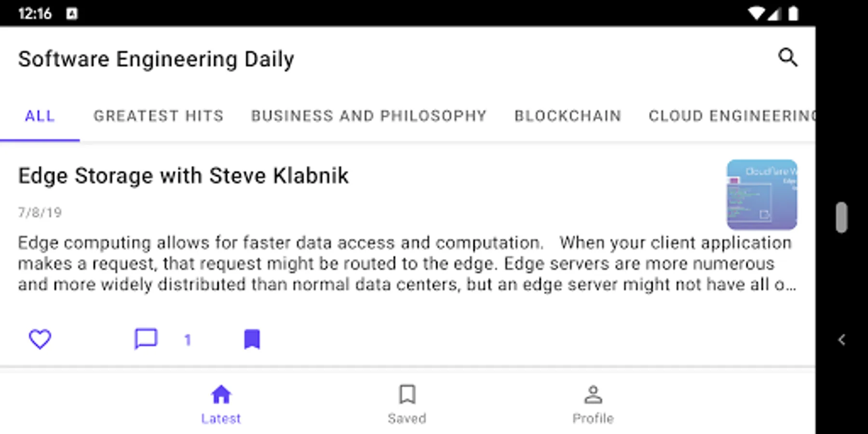Image resolution: width=868 pixels, height=434 pixels.
Task: Open the search magnifier icon
Action: (x=787, y=58)
